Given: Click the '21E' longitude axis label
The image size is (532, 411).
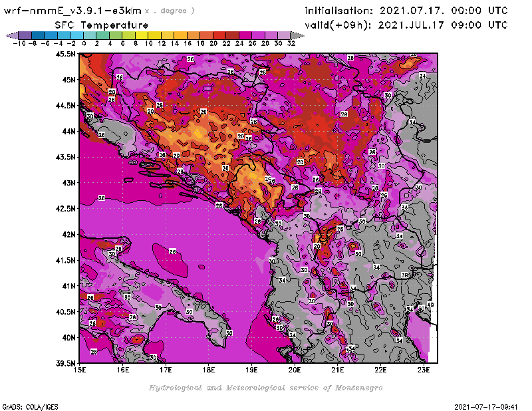Looking at the screenshot, I should 338,370.
